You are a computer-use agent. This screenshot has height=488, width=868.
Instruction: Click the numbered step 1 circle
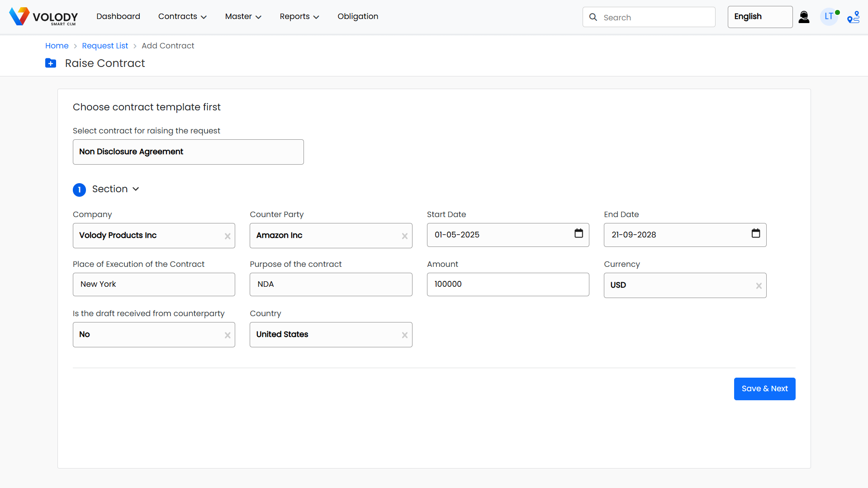pyautogui.click(x=79, y=190)
